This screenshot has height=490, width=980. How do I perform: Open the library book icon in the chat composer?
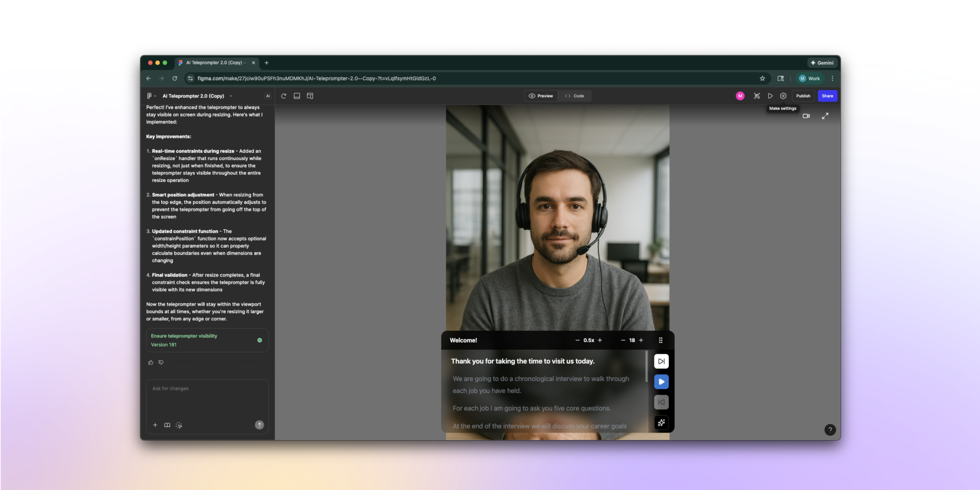tap(167, 425)
